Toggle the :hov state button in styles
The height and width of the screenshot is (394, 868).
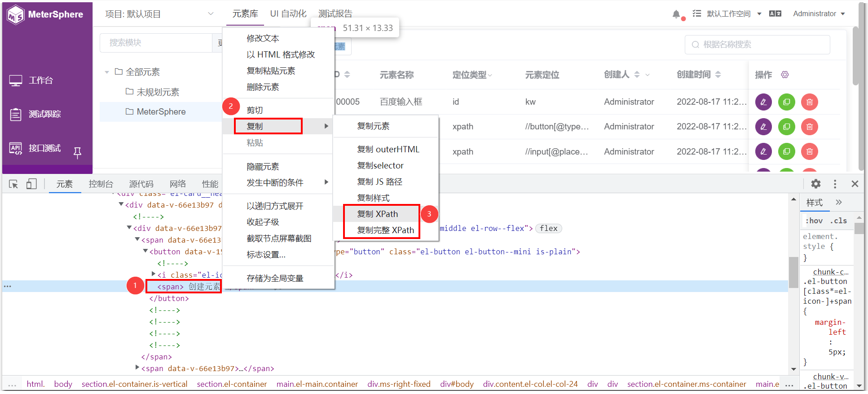point(814,221)
